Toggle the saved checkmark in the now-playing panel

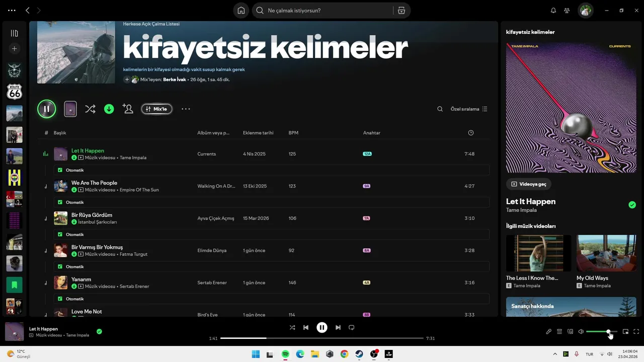coord(632,205)
